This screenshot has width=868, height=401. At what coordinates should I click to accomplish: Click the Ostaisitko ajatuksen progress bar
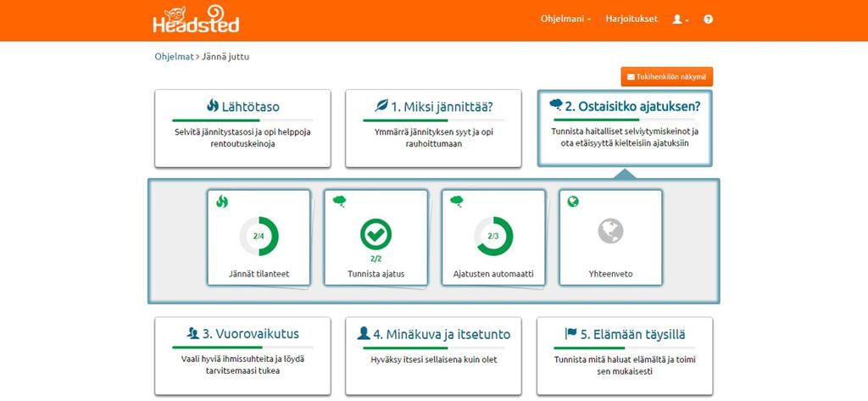point(625,120)
